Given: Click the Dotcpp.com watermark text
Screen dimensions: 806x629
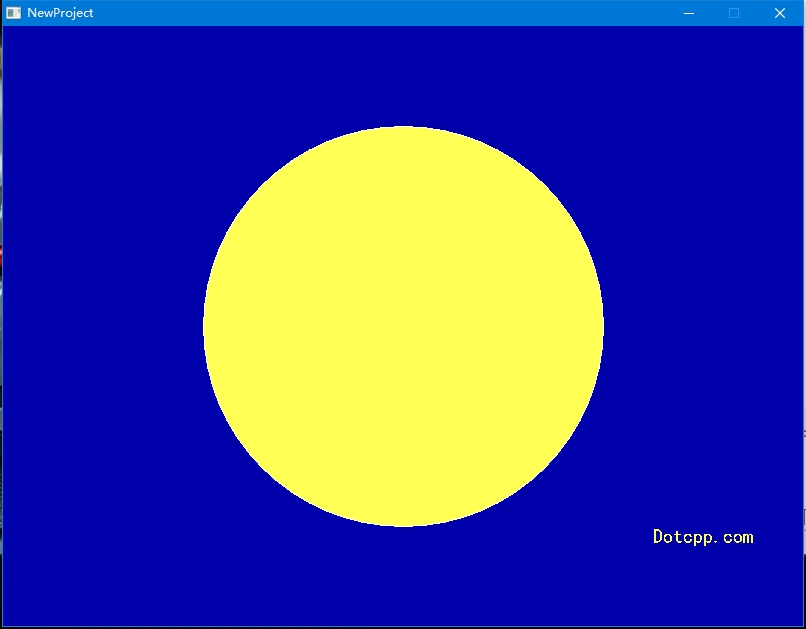Looking at the screenshot, I should pyautogui.click(x=702, y=537).
